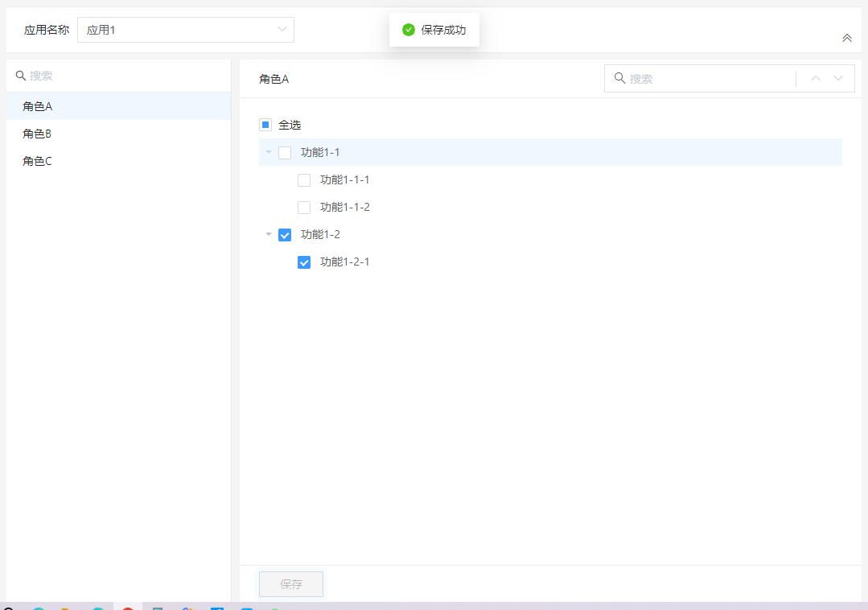Focus the permission search field beside the arrows
This screenshot has width=868, height=610.
(708, 79)
